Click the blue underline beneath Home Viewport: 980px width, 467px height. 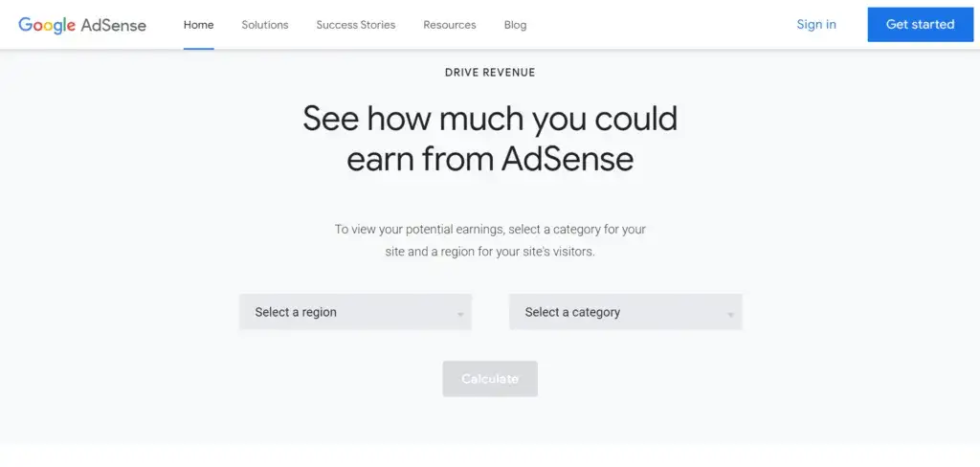pyautogui.click(x=199, y=48)
